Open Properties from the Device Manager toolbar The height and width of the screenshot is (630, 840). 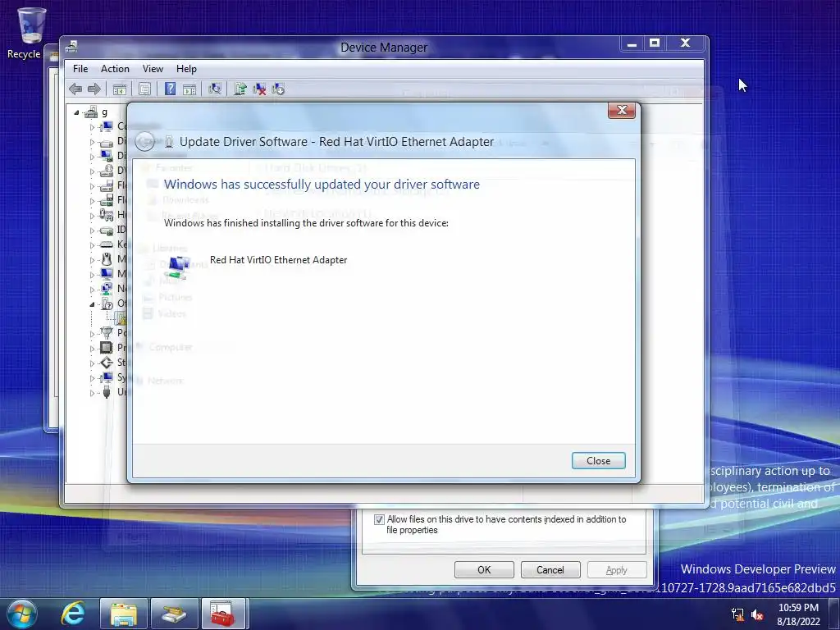click(x=144, y=89)
